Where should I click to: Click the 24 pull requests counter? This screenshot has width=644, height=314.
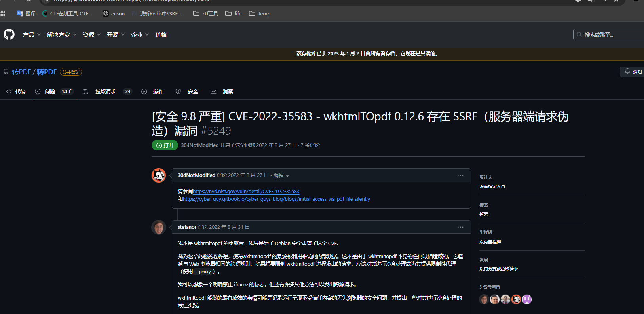pos(128,91)
